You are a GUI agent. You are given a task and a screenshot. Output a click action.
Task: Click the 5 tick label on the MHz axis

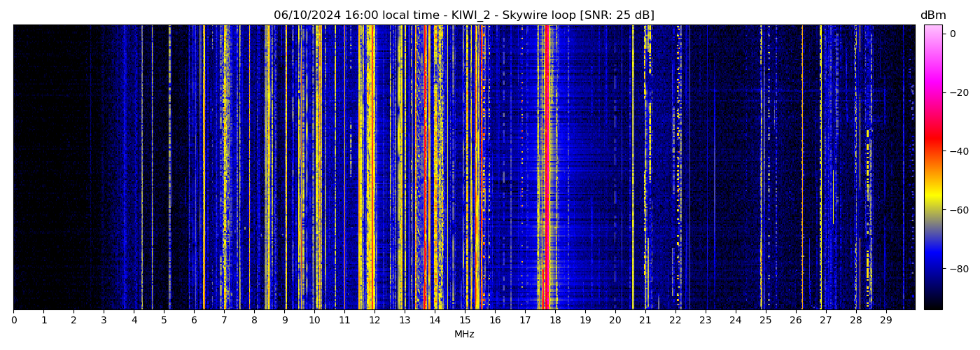pos(164,321)
